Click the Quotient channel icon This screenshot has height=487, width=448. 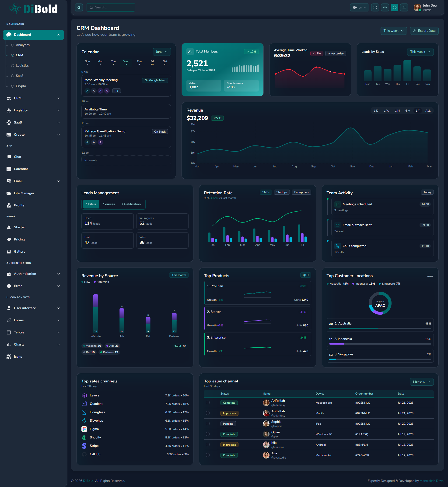[84, 404]
